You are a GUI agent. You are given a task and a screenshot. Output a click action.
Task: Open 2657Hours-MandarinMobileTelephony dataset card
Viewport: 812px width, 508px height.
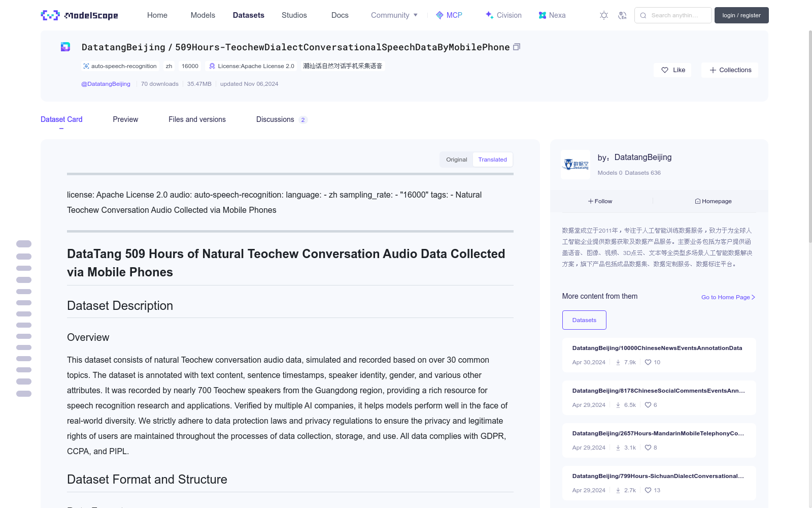click(659, 440)
